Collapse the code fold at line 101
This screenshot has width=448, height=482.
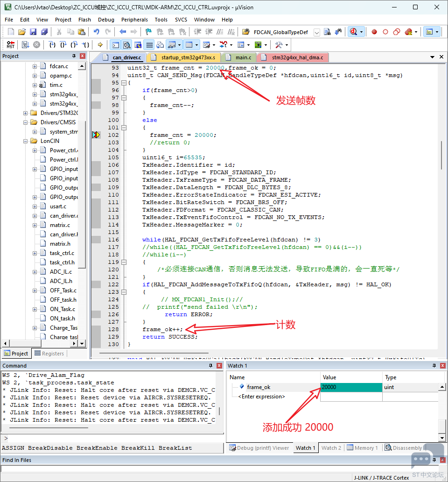pyautogui.click(x=124, y=128)
